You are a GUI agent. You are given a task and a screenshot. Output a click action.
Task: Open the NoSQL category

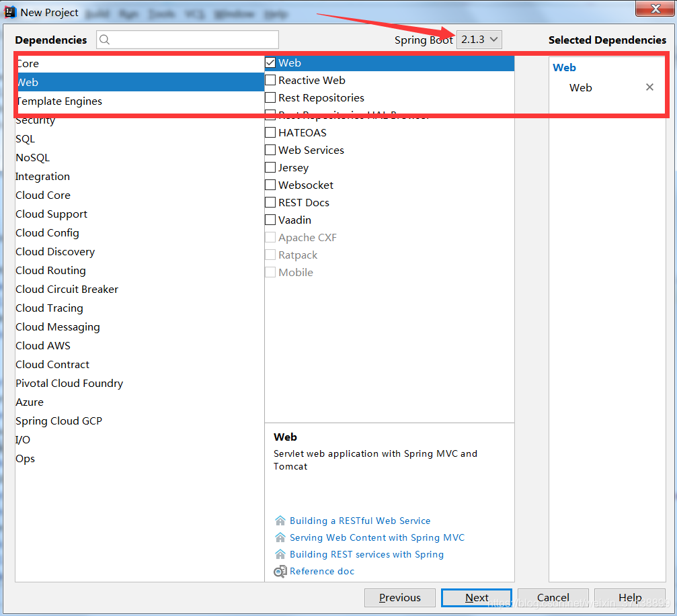(x=139, y=157)
